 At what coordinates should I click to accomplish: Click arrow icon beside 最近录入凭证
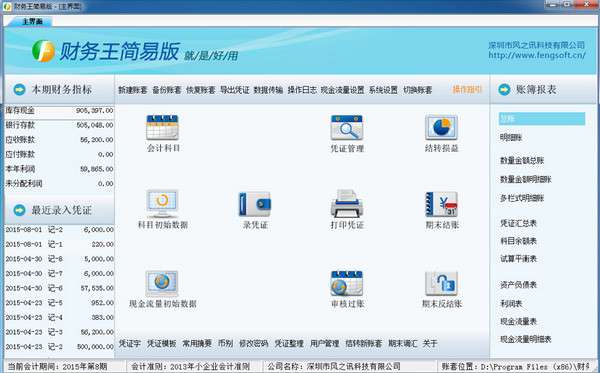point(20,210)
